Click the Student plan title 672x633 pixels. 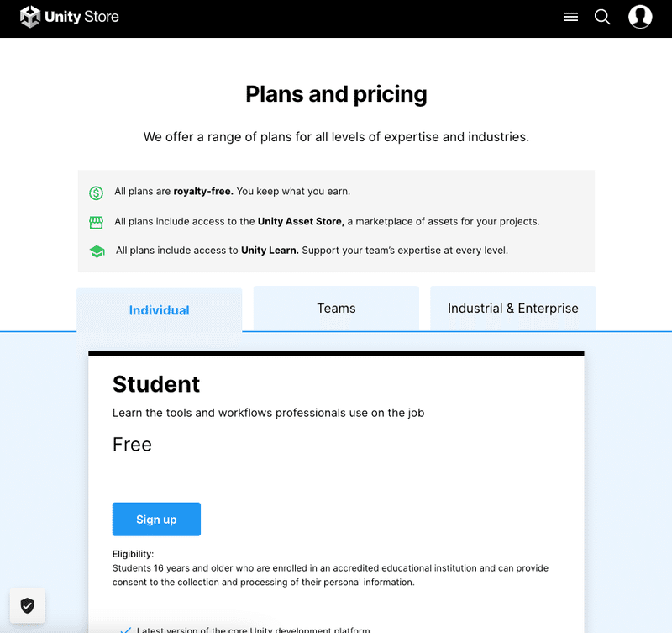pos(156,384)
